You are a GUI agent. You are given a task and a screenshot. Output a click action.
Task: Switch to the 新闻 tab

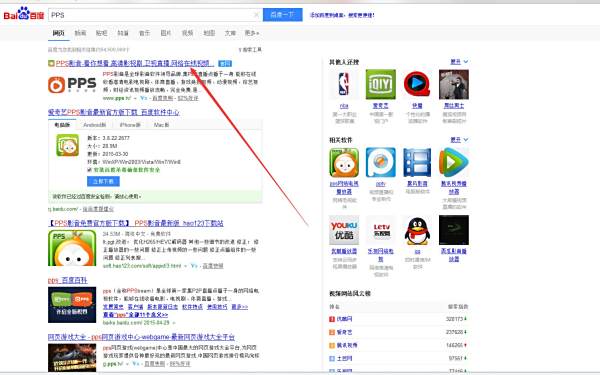click(x=80, y=33)
